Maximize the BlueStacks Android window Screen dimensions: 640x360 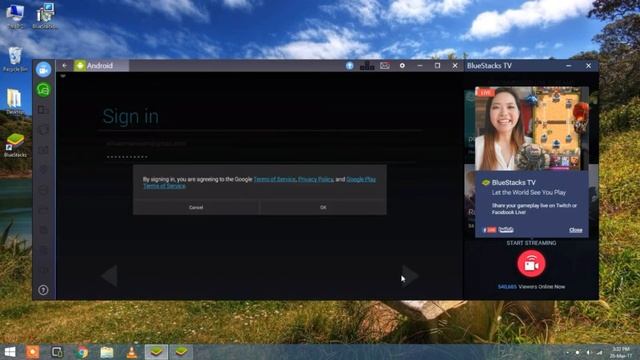click(x=438, y=65)
